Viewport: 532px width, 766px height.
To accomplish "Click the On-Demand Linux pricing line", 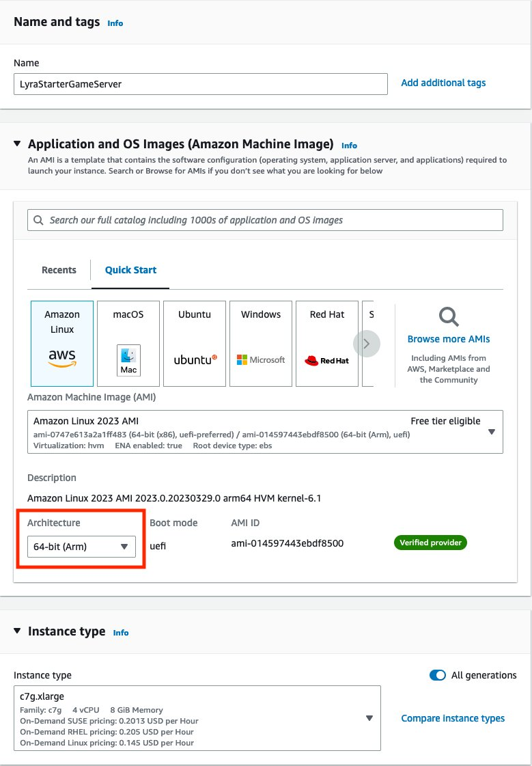I will tap(107, 743).
